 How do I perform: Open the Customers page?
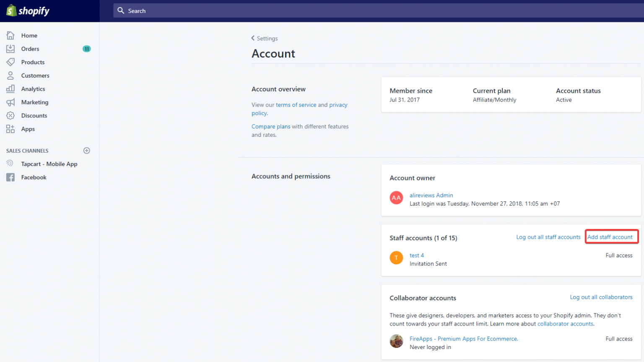35,76
